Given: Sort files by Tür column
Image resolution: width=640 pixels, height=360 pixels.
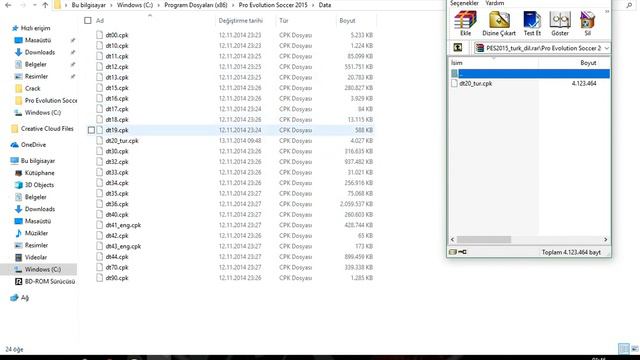Looking at the screenshot, I should click(284, 20).
